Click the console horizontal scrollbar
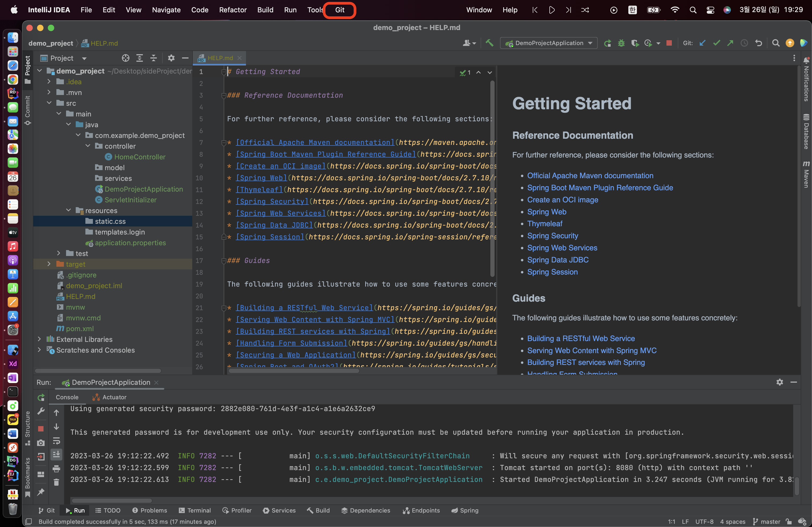Viewport: 812px width, 527px height. point(111,500)
